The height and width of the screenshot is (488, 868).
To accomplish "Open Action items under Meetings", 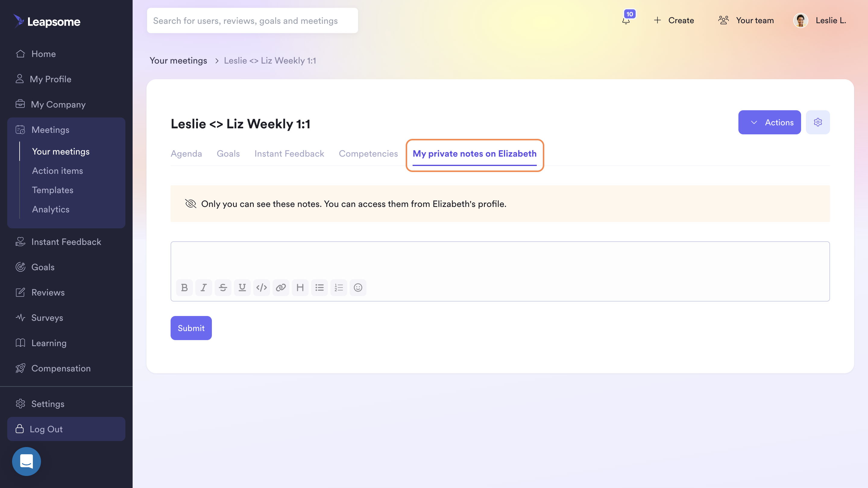I will (x=57, y=171).
